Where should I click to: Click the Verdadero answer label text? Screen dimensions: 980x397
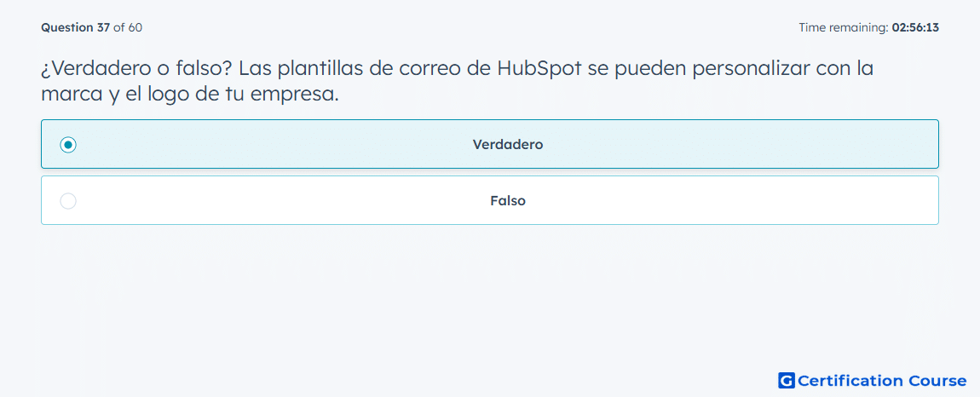[x=508, y=145]
